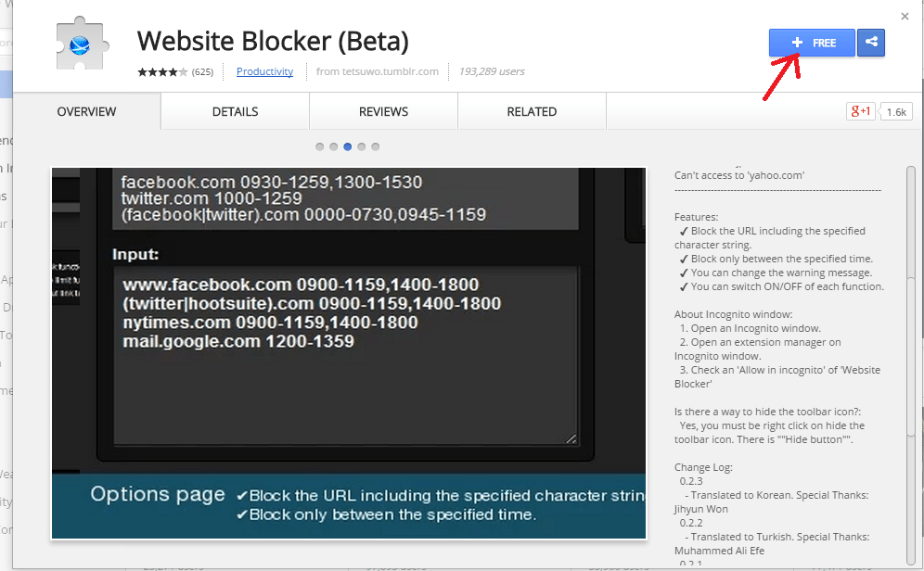The height and width of the screenshot is (571, 924).
Task: Click the star rating icons
Action: pos(162,71)
